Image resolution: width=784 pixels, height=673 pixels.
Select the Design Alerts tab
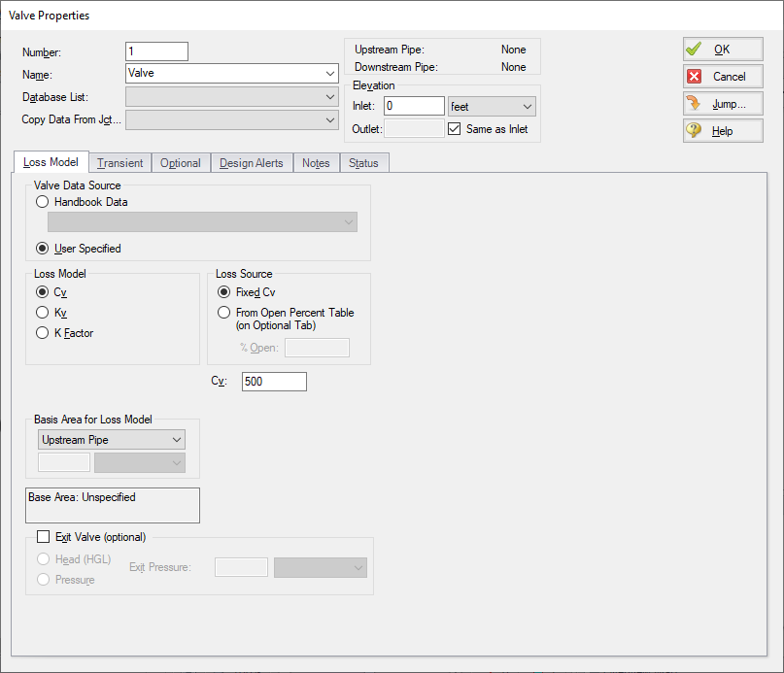(x=251, y=162)
